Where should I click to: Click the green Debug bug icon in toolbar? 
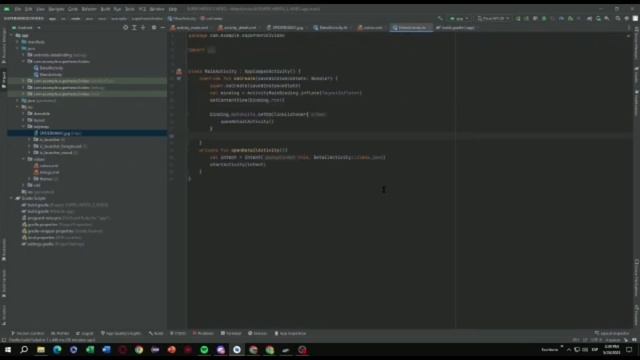tap(544, 18)
